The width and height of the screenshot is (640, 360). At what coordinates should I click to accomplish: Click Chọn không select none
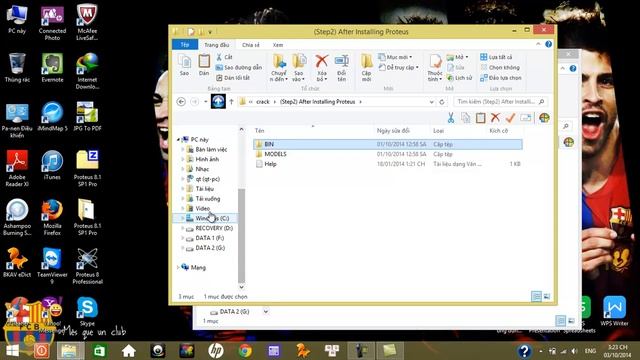click(500, 67)
